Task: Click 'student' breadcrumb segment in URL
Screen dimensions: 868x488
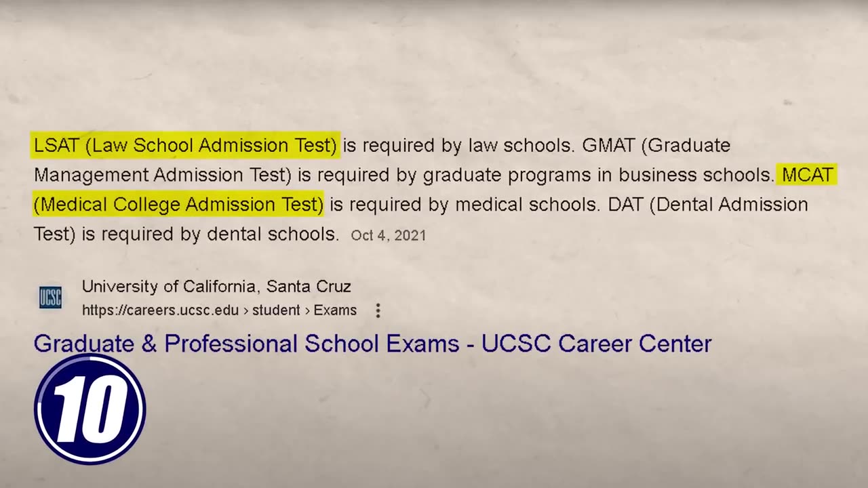Action: click(276, 310)
